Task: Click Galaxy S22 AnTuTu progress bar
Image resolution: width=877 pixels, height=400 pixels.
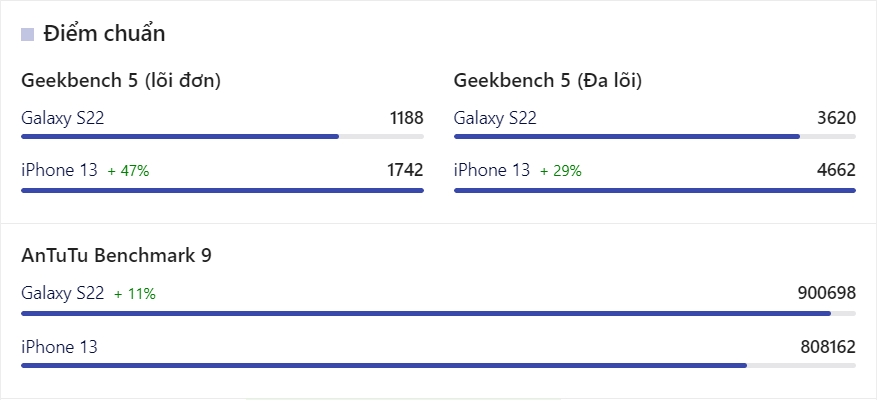Action: point(438,313)
